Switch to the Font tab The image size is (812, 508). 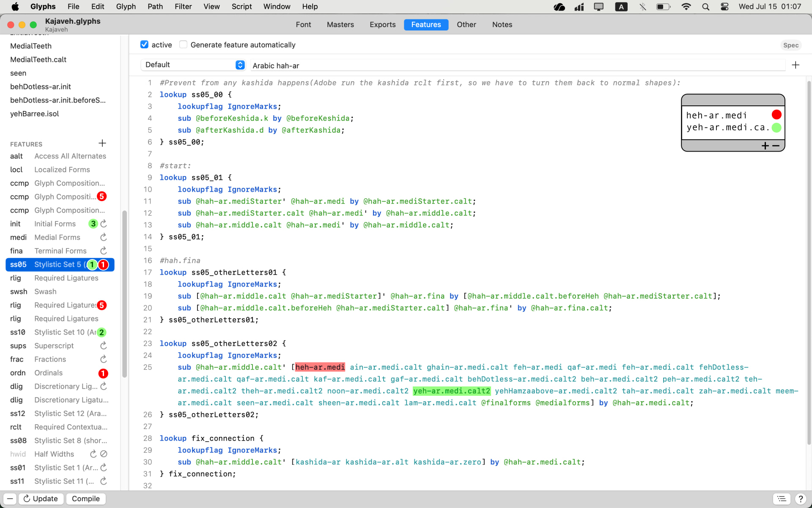point(303,25)
